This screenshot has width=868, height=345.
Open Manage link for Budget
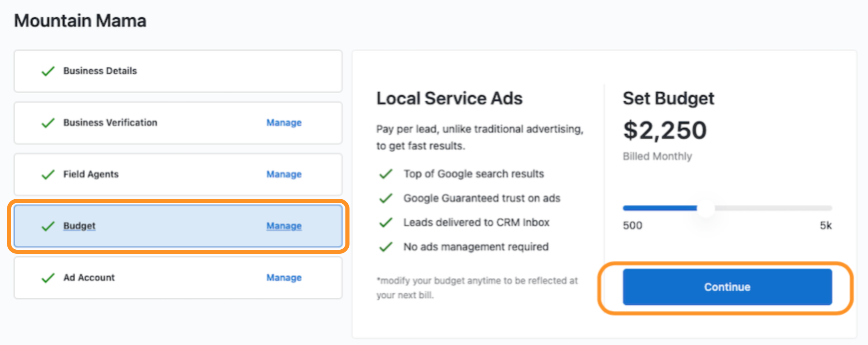pyautogui.click(x=284, y=226)
